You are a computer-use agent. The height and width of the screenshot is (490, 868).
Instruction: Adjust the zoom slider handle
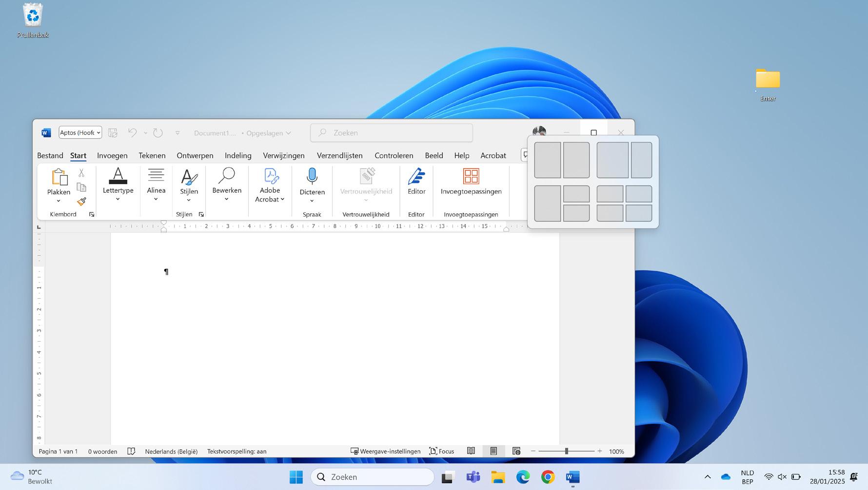566,451
